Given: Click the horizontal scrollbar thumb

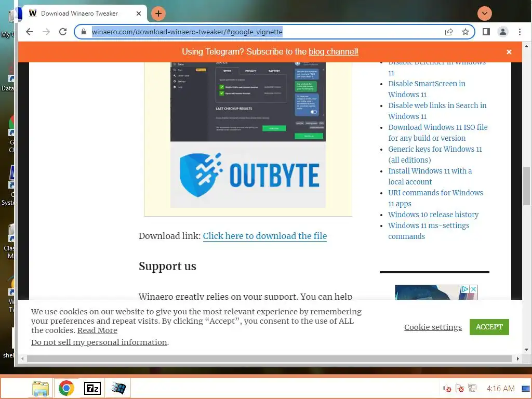Looking at the screenshot, I should click(x=270, y=358).
